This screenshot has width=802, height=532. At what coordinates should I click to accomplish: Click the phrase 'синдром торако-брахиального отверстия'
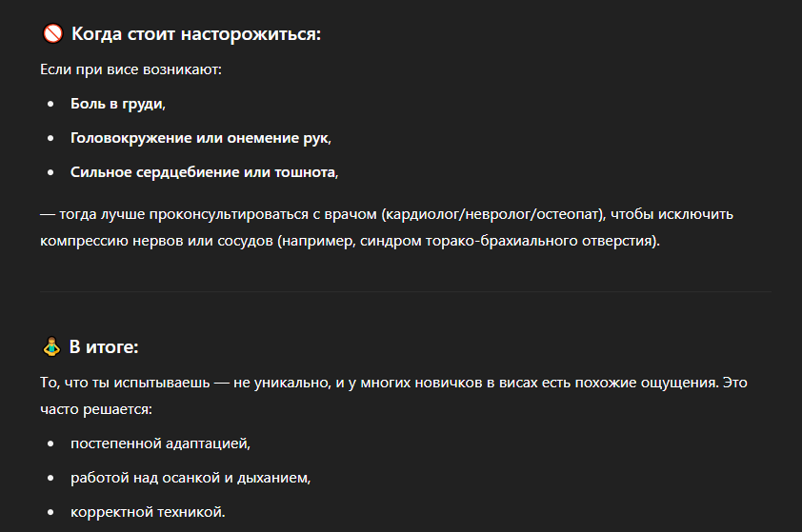pyautogui.click(x=506, y=241)
